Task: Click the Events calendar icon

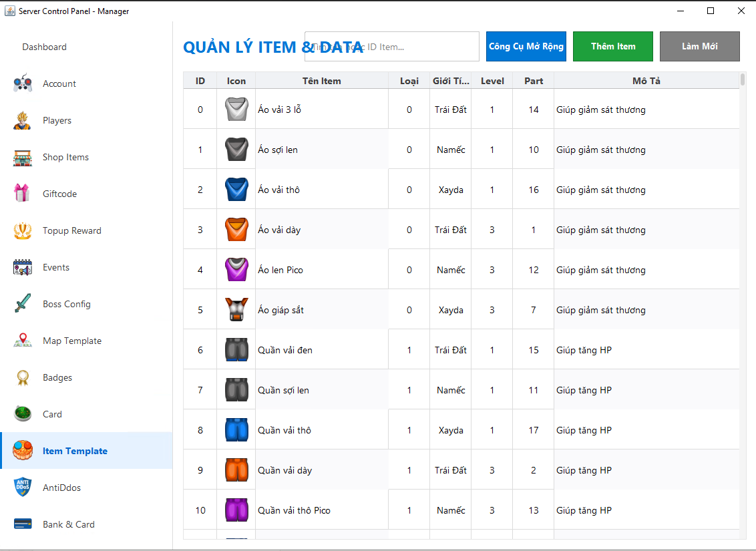Action: pos(23,267)
